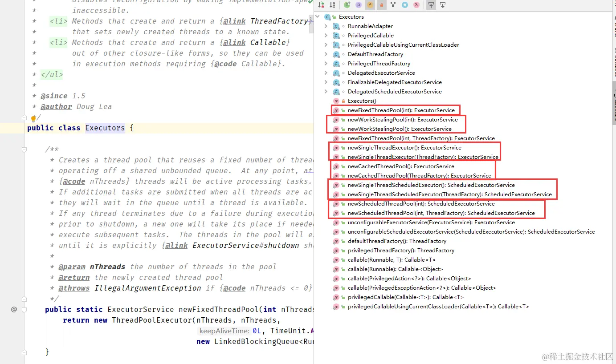Toggle Show Properties (purple p) button
The height and width of the screenshot is (364, 616).
click(359, 5)
